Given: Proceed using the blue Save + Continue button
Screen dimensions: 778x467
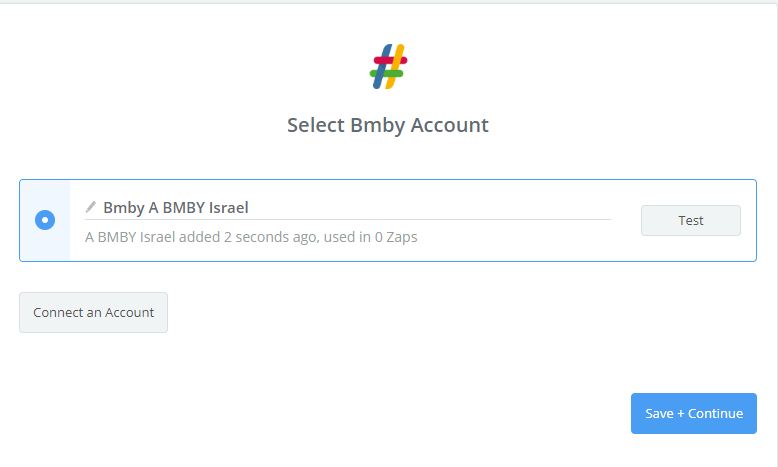Looking at the screenshot, I should pos(694,413).
